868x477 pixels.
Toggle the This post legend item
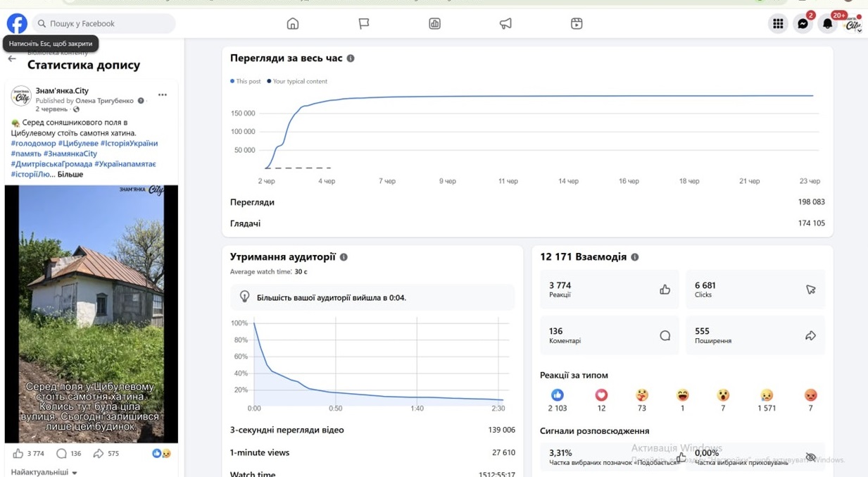point(246,81)
